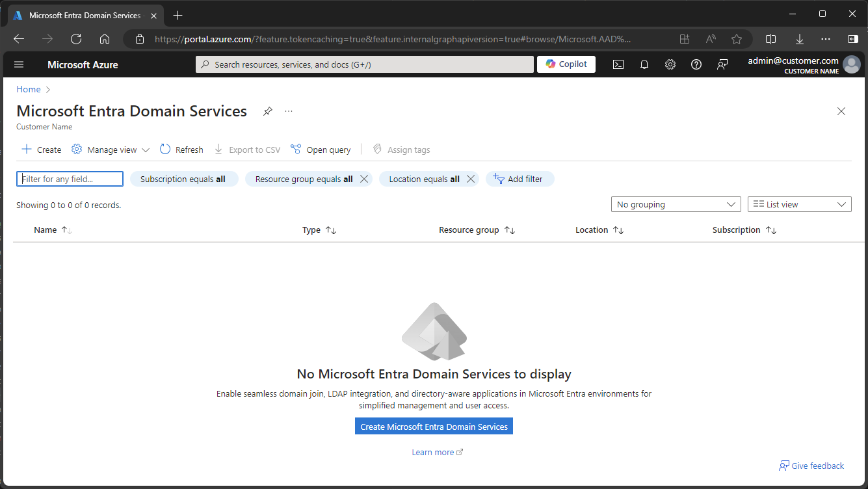The height and width of the screenshot is (489, 868).
Task: Open the ellipsis more options menu
Action: pos(289,111)
